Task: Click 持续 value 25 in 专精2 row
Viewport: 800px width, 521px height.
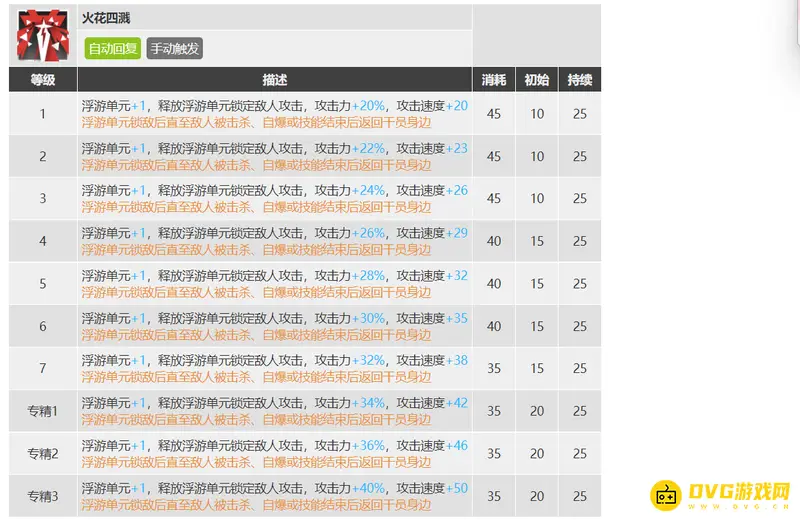Action: click(580, 454)
